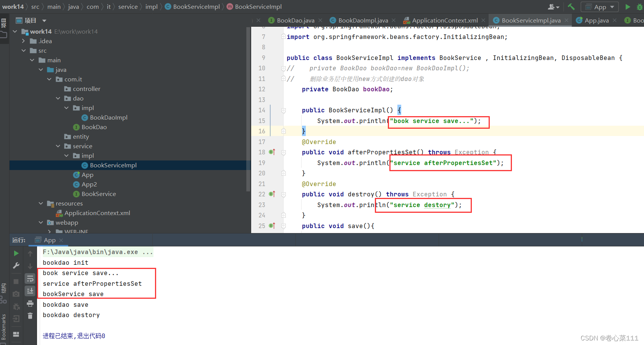Screen dimensions: 644x345
Task: Select the controller package
Action: 86,89
